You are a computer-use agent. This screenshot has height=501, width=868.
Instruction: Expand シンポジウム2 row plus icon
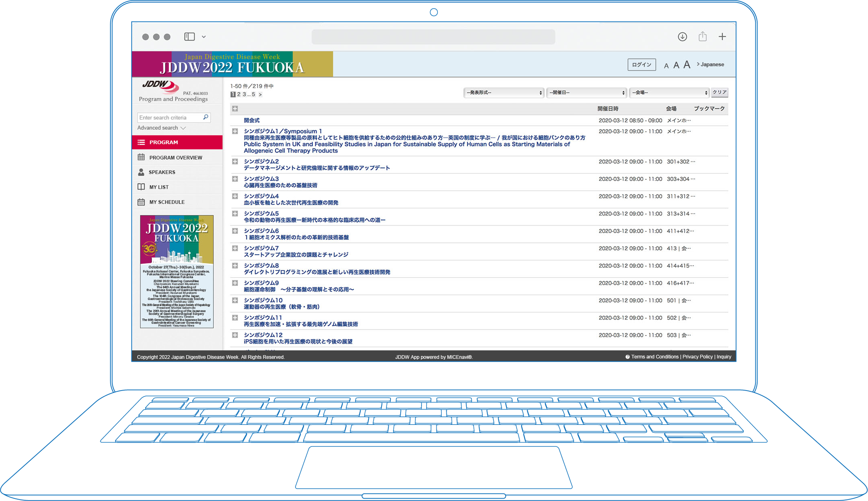[235, 161]
